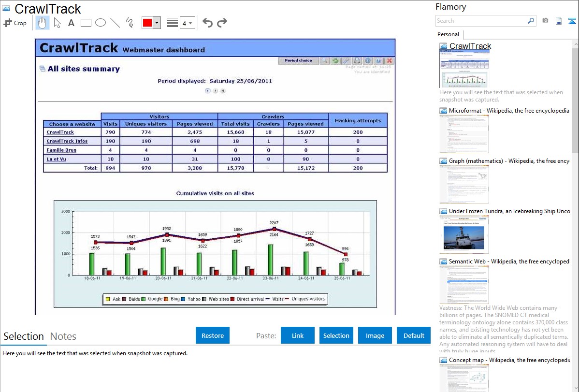The image size is (579, 392).
Task: Click the green refresh icon in dashboard
Action: [335, 60]
